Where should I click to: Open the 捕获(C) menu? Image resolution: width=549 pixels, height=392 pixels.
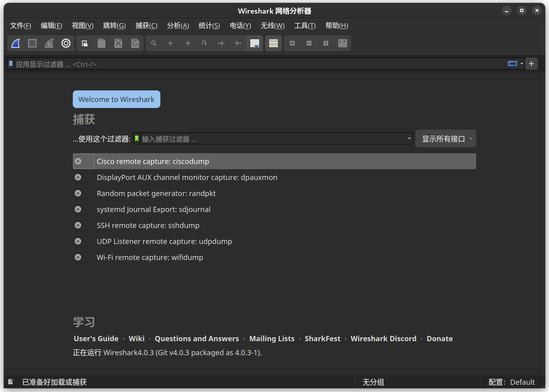tap(146, 26)
